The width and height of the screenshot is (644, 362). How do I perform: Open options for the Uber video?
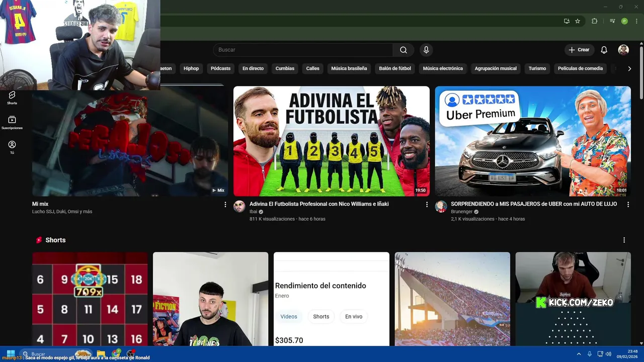(x=628, y=205)
